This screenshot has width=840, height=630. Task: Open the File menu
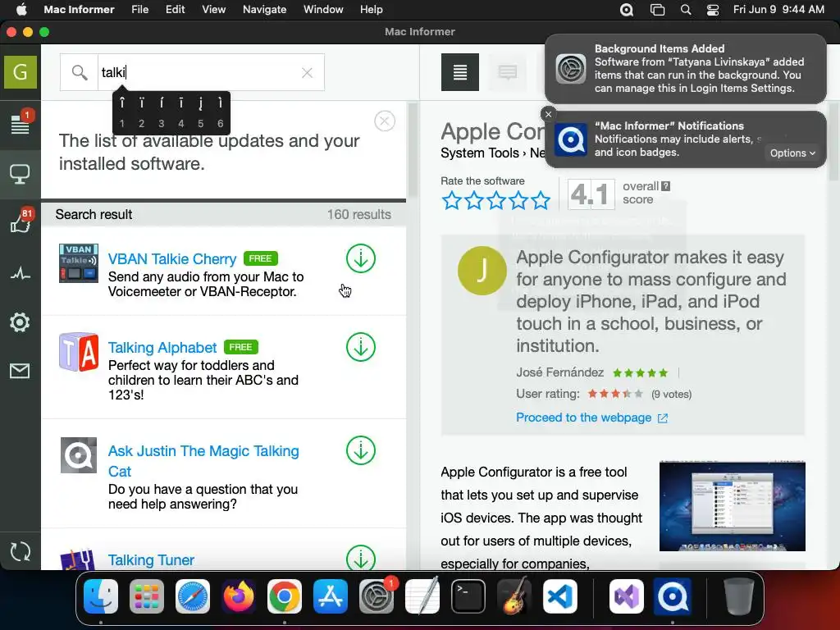click(139, 9)
